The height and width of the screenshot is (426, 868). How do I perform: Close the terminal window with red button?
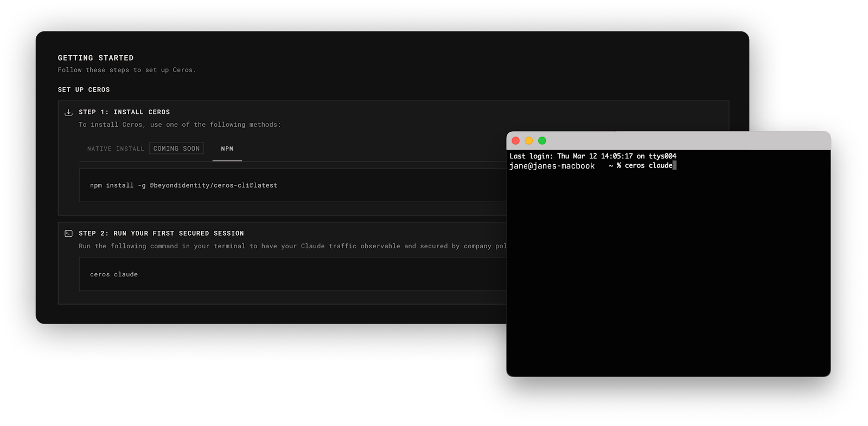click(x=515, y=141)
